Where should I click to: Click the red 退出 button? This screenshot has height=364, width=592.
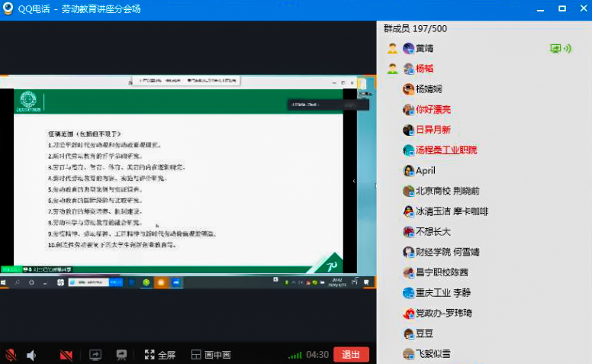click(x=351, y=355)
